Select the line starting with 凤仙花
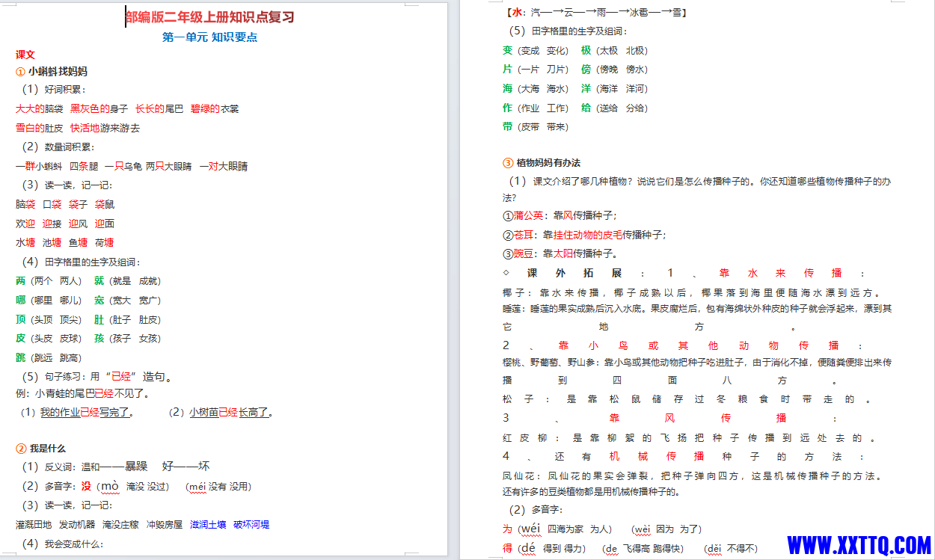The width and height of the screenshot is (935, 560). pyautogui.click(x=694, y=476)
